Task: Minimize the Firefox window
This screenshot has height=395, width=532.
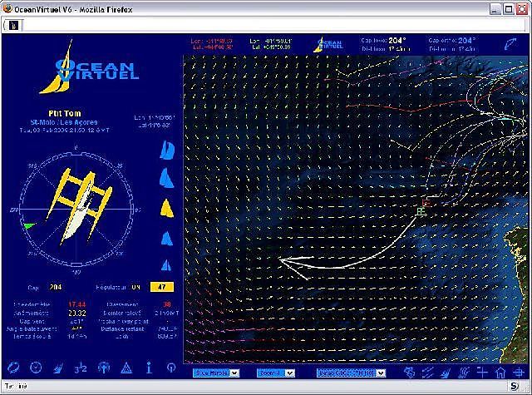Action: pyautogui.click(x=495, y=9)
